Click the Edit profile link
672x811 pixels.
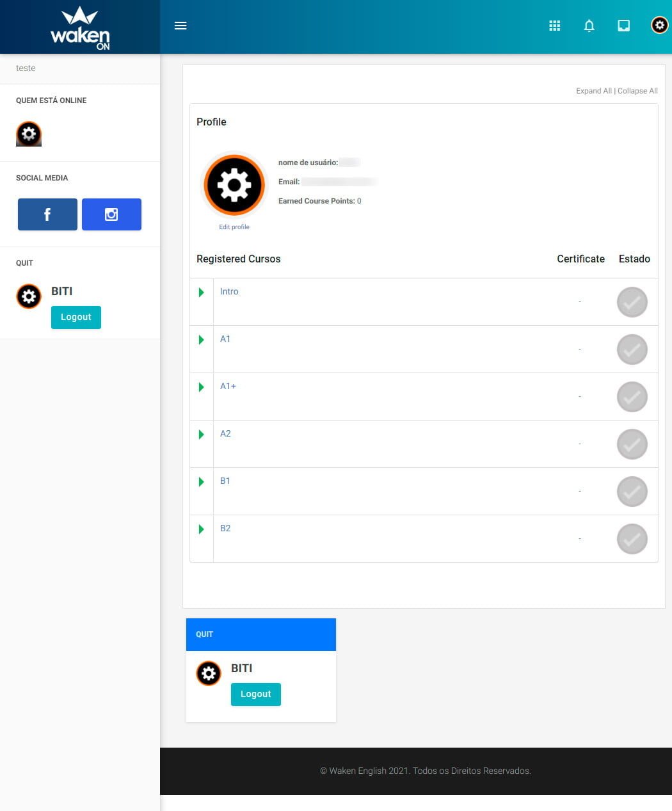(x=234, y=227)
